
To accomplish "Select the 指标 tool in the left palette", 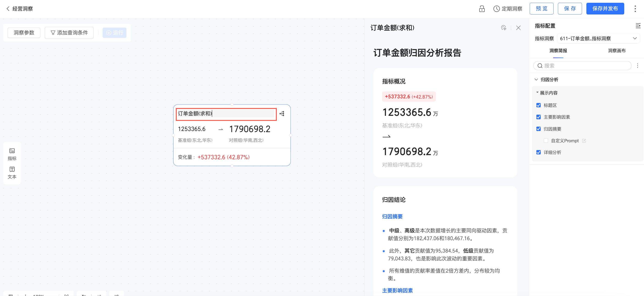I will (x=12, y=154).
